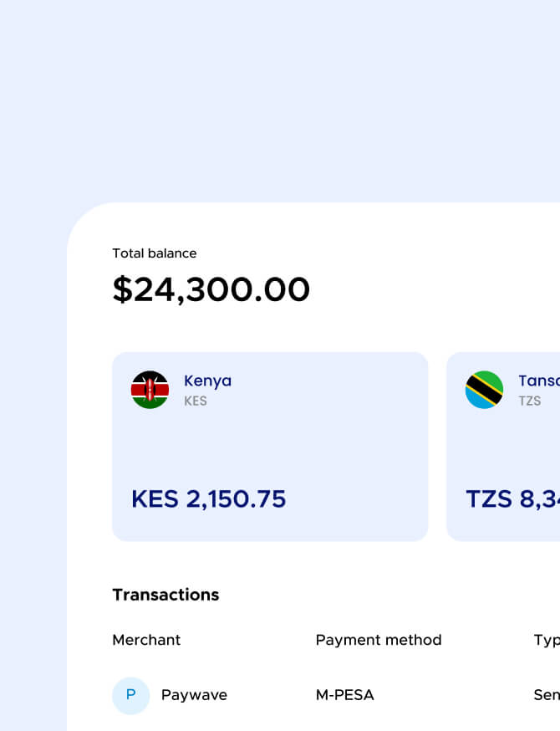Select the Paywave merchant avatar icon
560x731 pixels.
point(131,695)
